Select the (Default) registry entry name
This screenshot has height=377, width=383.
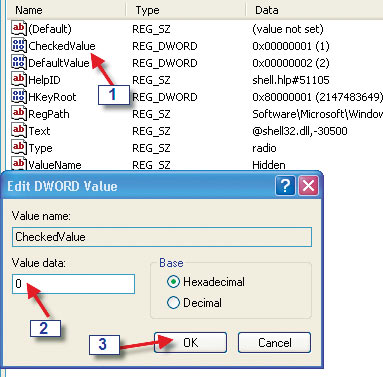(50, 29)
